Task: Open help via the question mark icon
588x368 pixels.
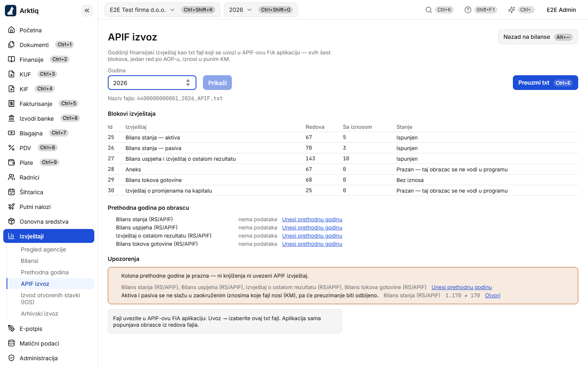Action: 468,10
